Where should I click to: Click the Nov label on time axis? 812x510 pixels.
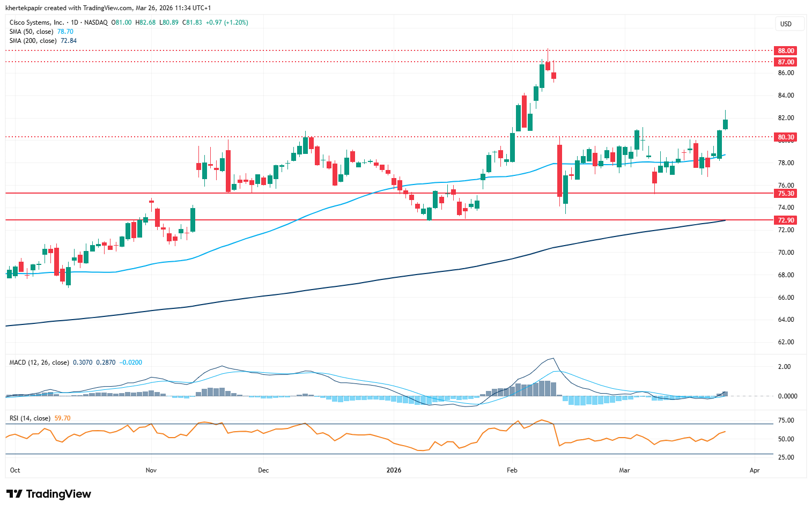tap(151, 470)
